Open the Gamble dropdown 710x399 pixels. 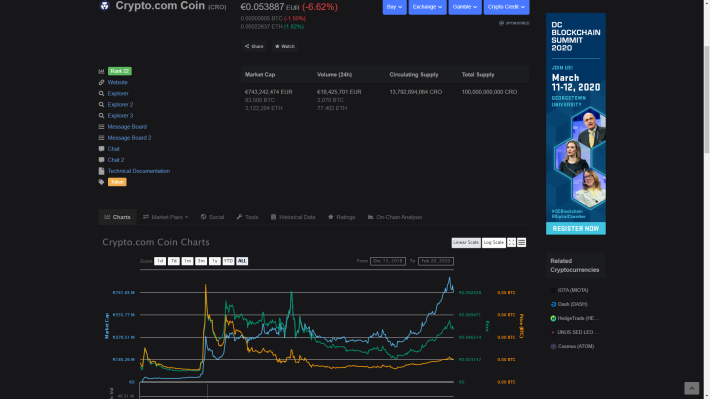[x=465, y=7]
